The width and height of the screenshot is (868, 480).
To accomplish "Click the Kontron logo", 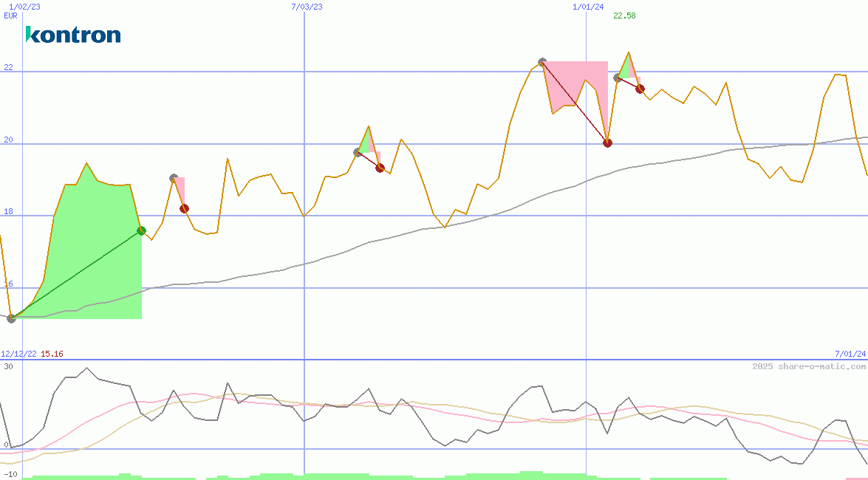I will pos(73,35).
